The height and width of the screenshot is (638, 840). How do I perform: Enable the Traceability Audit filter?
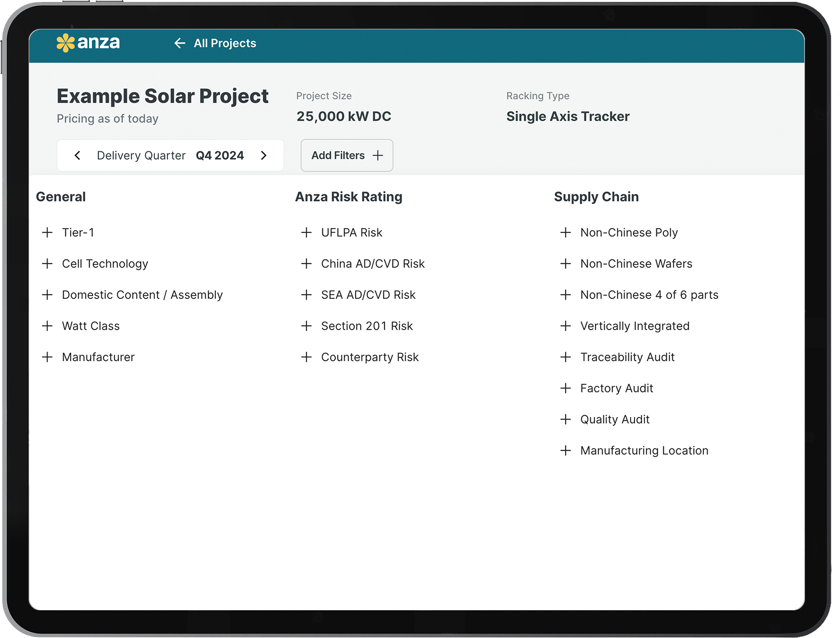627,357
